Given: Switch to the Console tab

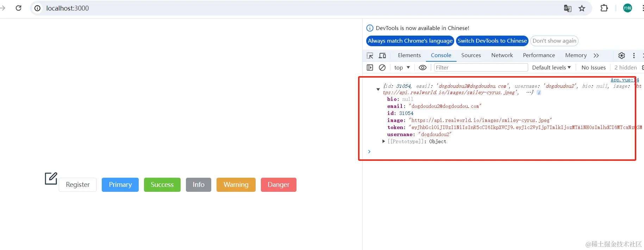Looking at the screenshot, I should pyautogui.click(x=441, y=55).
